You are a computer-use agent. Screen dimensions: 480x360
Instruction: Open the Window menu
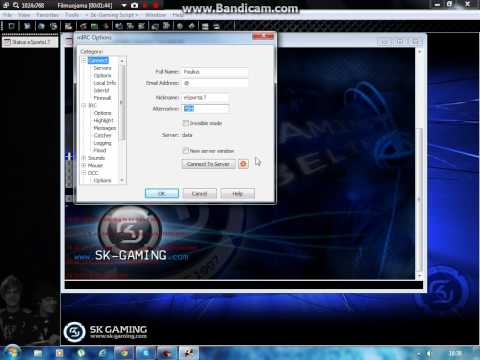[x=155, y=15]
